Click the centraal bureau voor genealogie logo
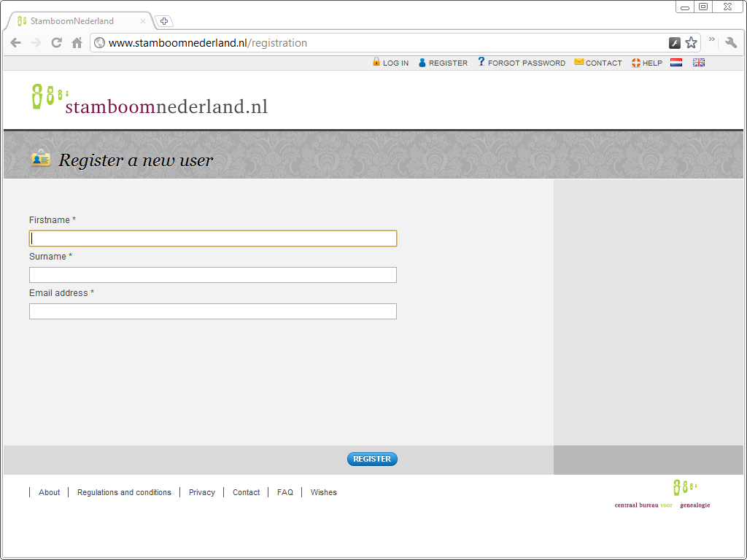Screen dimensions: 747x560 (662, 494)
